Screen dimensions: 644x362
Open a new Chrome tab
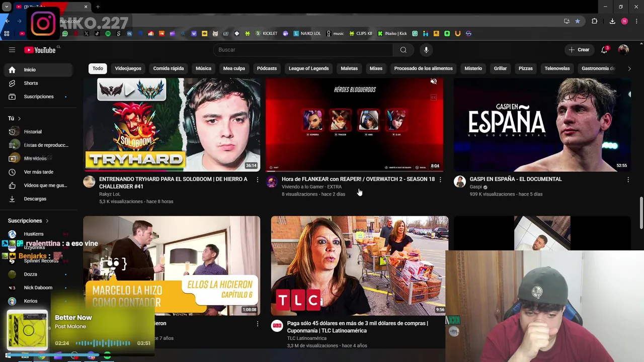98,7
